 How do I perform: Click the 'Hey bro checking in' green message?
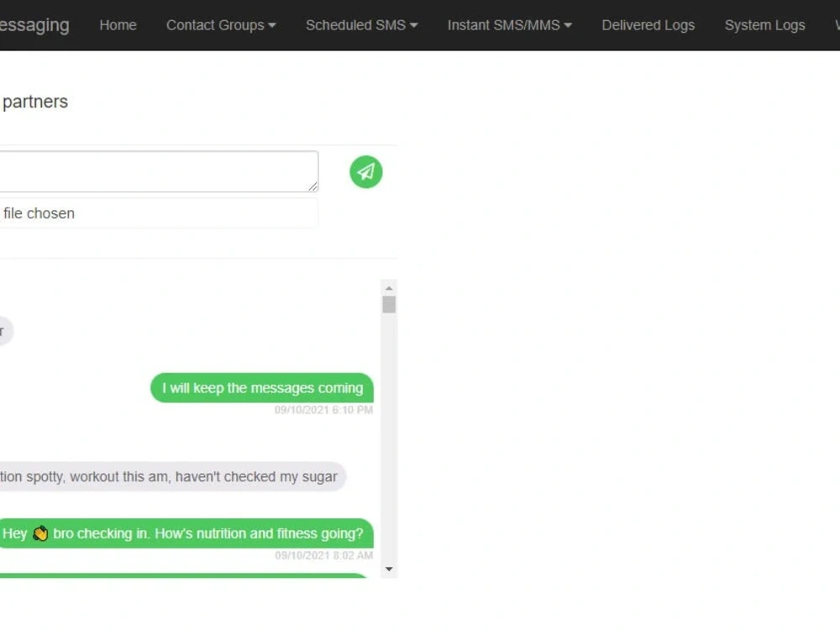(186, 533)
